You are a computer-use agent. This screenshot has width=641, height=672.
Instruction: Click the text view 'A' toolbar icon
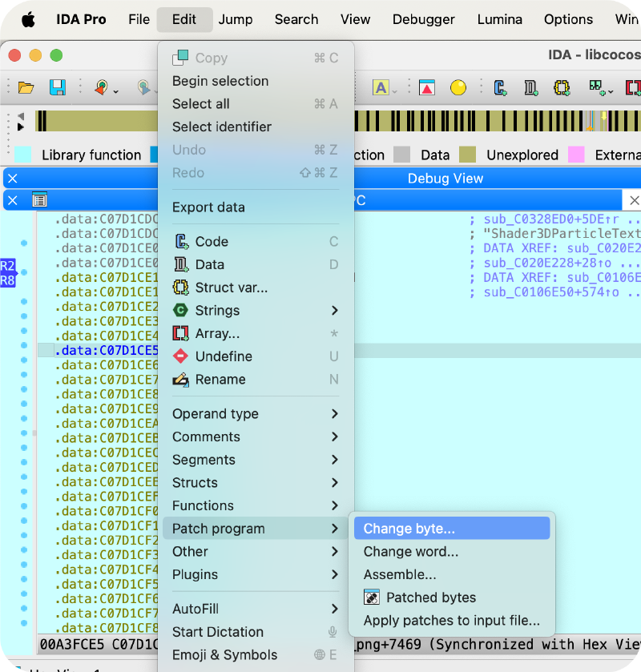click(x=381, y=87)
